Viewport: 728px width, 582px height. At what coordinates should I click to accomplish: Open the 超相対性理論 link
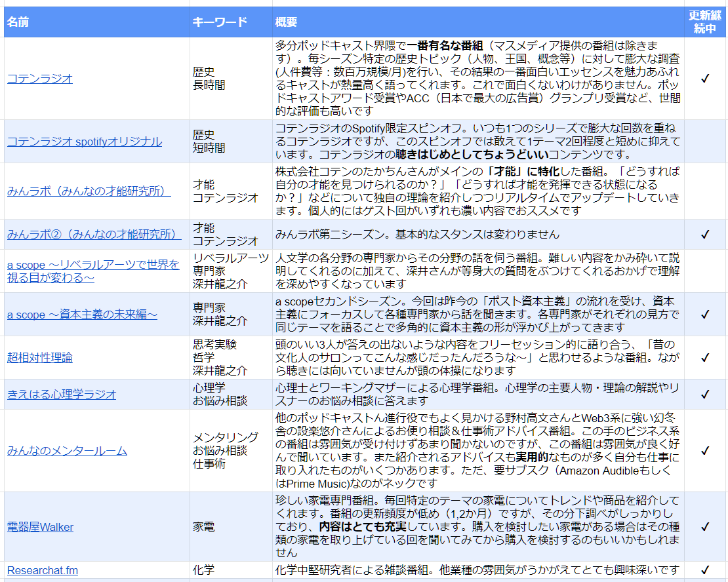pos(40,357)
